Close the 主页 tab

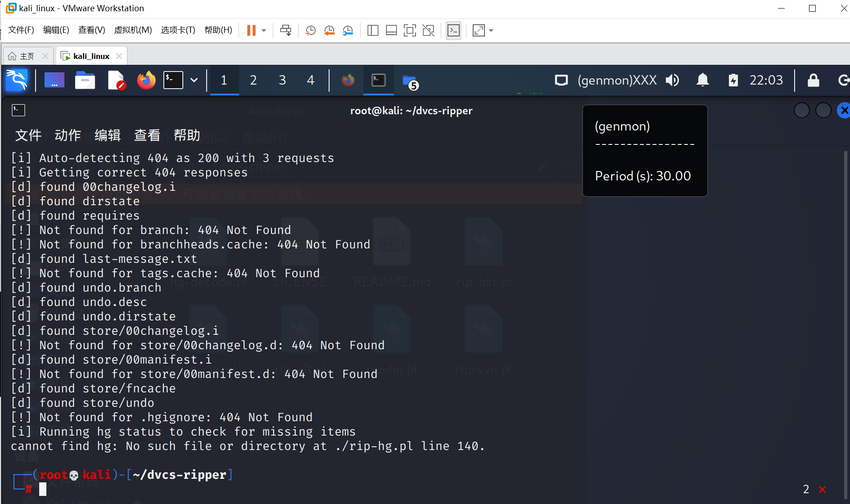tap(45, 56)
